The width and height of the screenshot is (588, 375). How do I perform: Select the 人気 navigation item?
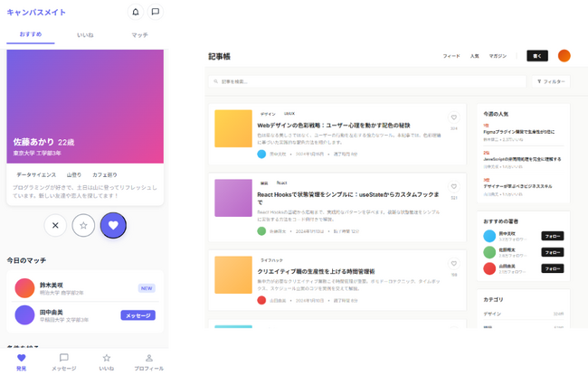pyautogui.click(x=474, y=56)
